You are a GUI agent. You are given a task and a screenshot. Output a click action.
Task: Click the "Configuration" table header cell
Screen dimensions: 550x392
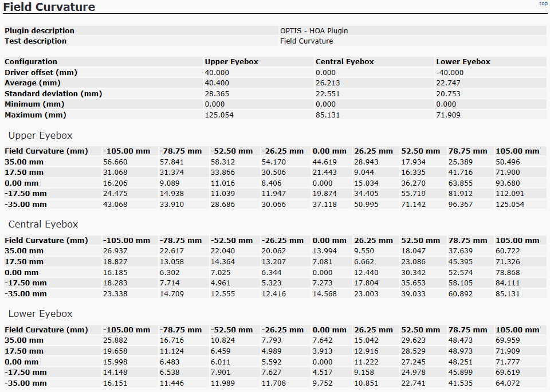(x=31, y=62)
